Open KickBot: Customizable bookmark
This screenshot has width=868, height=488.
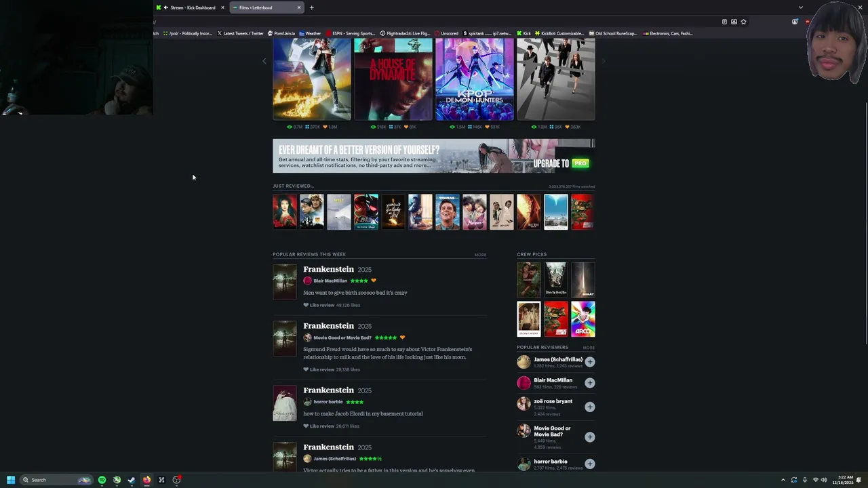[x=559, y=33]
